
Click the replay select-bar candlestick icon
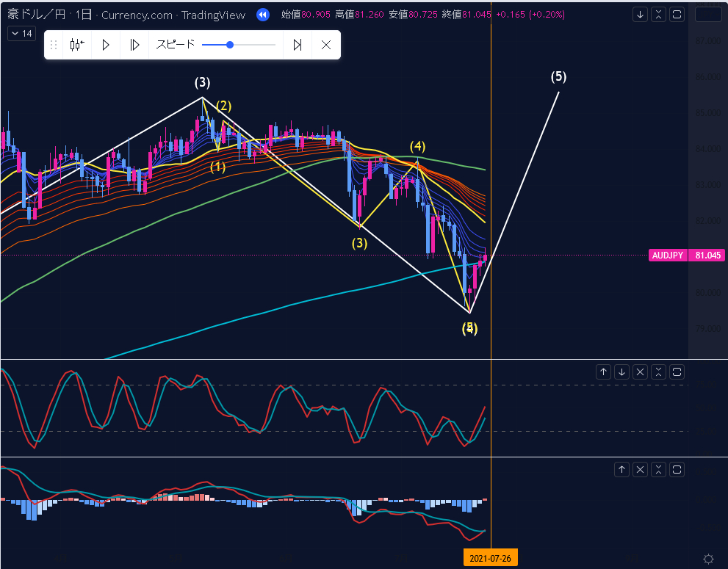(77, 45)
